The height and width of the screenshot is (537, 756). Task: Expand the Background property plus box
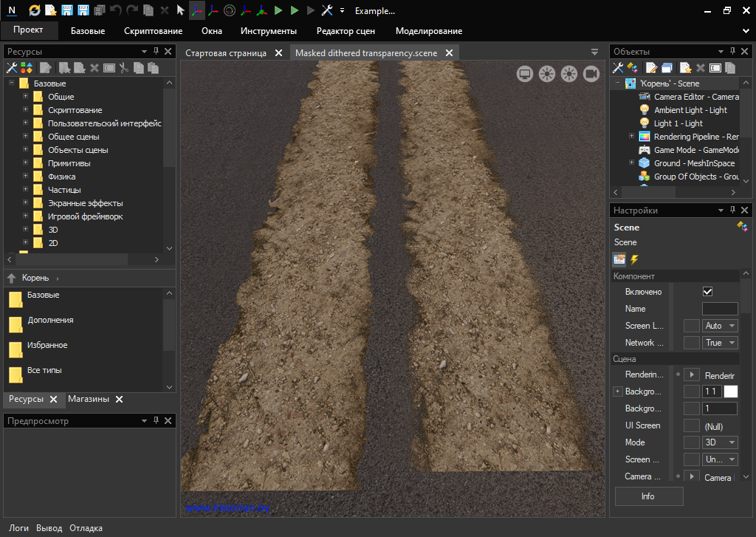[618, 391]
